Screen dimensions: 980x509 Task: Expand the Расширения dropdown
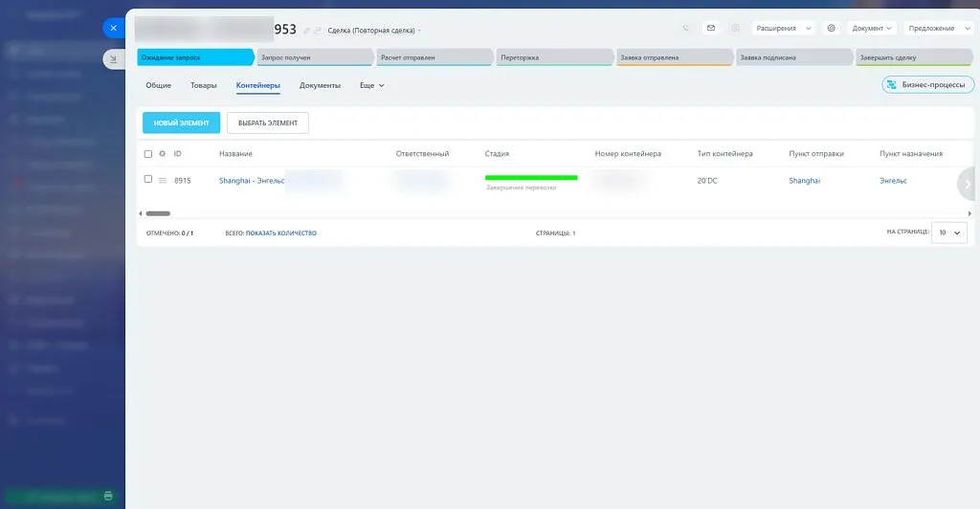783,29
